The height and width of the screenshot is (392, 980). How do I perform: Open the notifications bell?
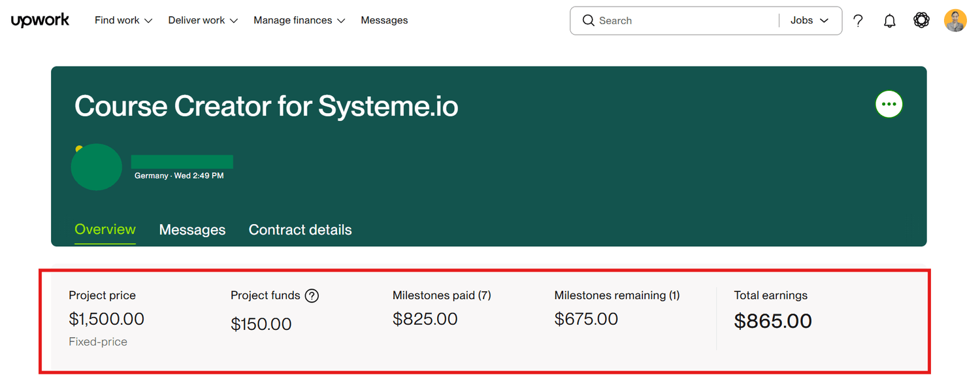[x=890, y=21]
